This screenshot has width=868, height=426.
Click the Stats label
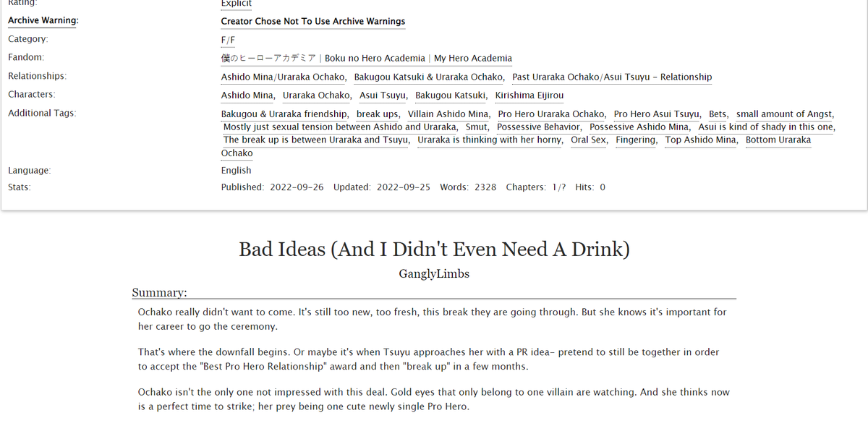20,187
